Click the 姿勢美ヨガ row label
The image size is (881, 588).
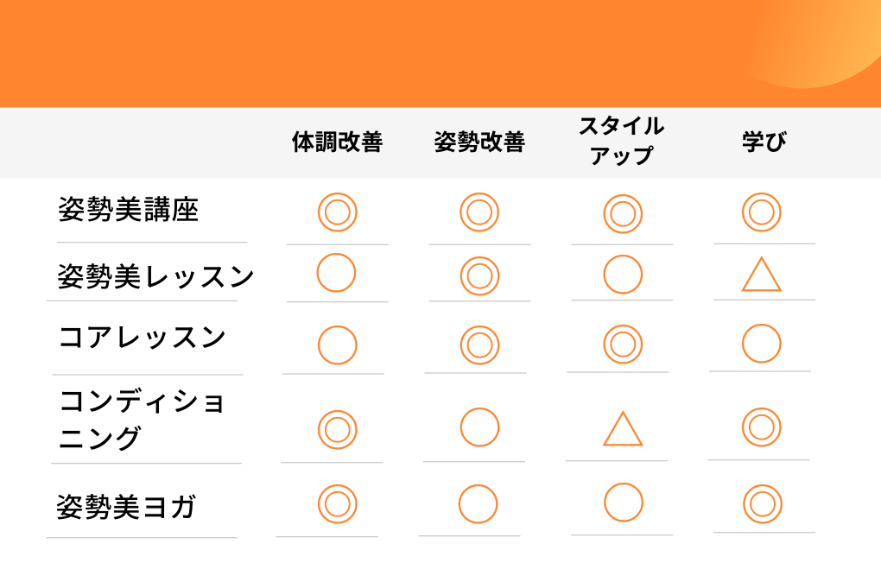[126, 507]
